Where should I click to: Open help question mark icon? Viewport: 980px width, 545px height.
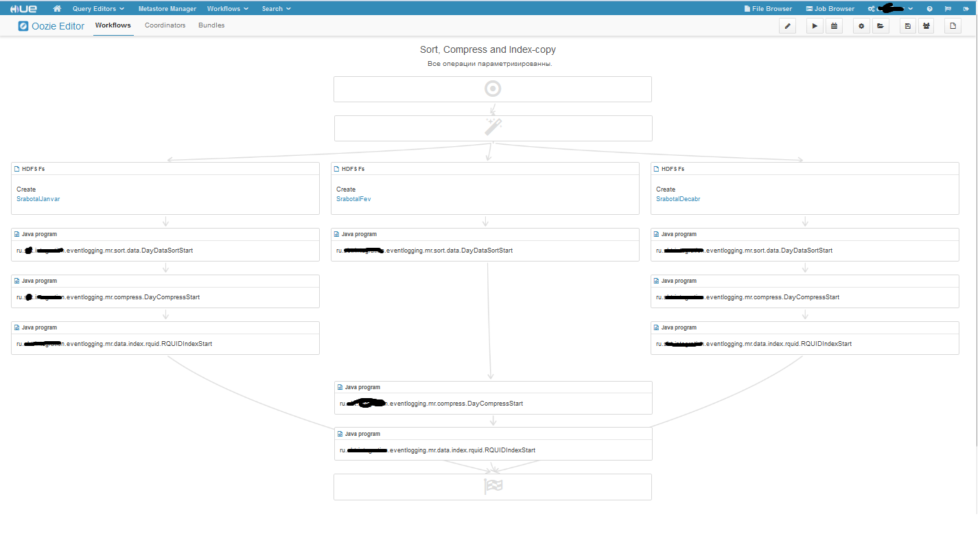pos(929,9)
